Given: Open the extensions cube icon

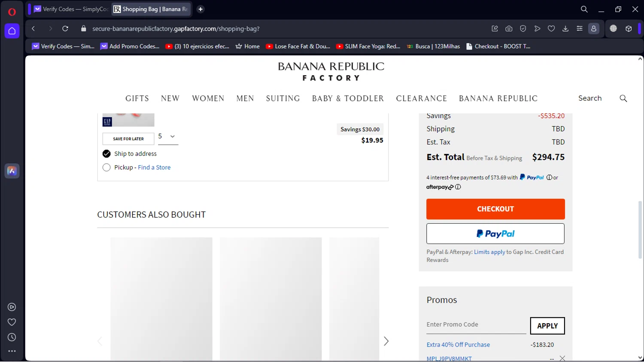Looking at the screenshot, I should (629, 29).
